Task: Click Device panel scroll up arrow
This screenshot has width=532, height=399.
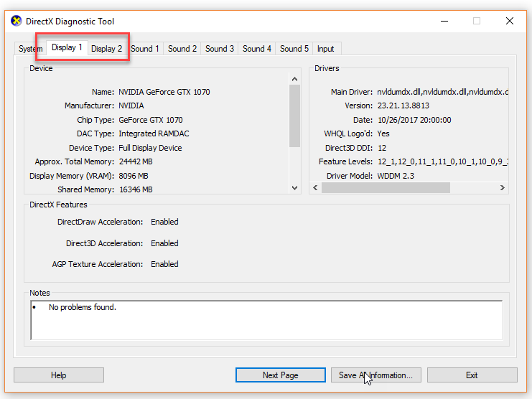Action: coord(294,79)
